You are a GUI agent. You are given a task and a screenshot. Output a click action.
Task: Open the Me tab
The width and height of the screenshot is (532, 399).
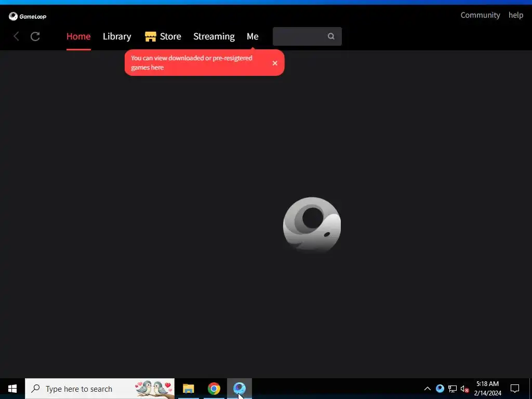(252, 36)
